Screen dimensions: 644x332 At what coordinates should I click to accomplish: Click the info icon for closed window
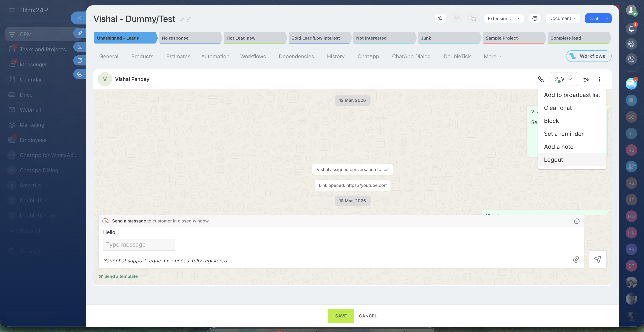(576, 221)
